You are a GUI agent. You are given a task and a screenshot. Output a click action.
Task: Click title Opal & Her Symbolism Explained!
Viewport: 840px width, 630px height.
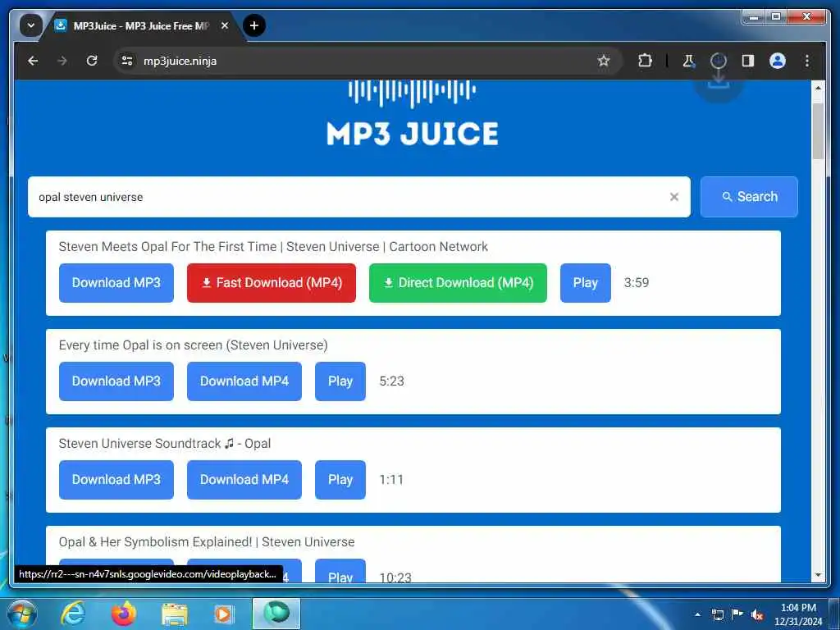click(207, 541)
